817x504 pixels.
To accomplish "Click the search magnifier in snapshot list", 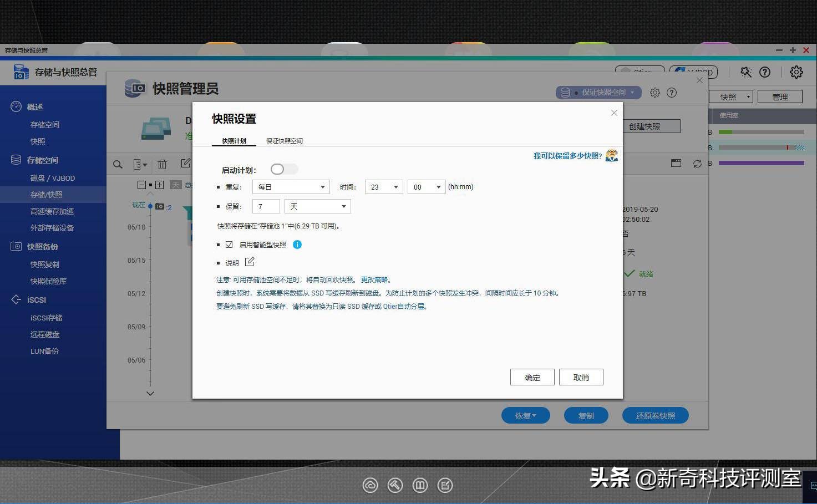I will [118, 164].
